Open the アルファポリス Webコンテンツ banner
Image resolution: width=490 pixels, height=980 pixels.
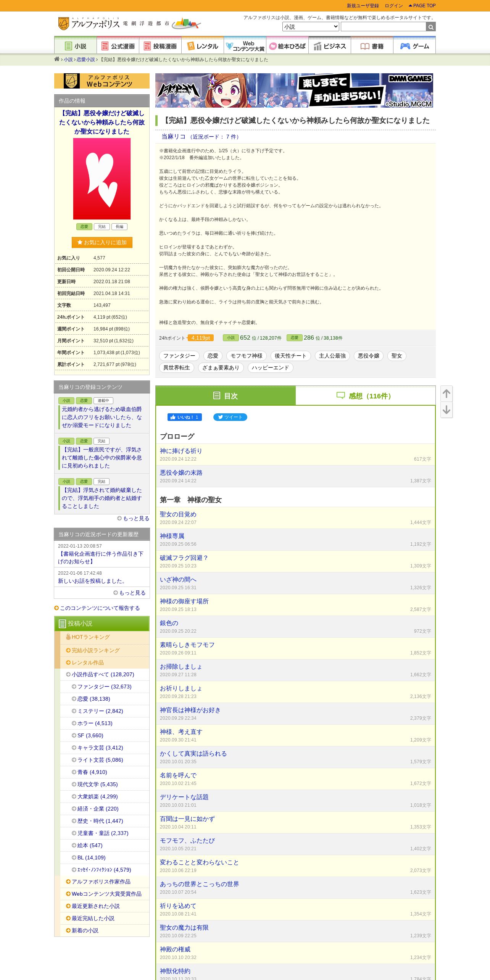[x=102, y=81]
